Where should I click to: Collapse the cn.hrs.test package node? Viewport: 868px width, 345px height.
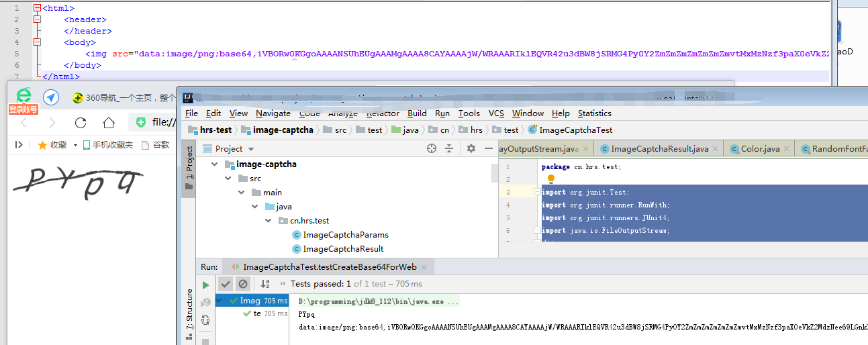click(269, 221)
